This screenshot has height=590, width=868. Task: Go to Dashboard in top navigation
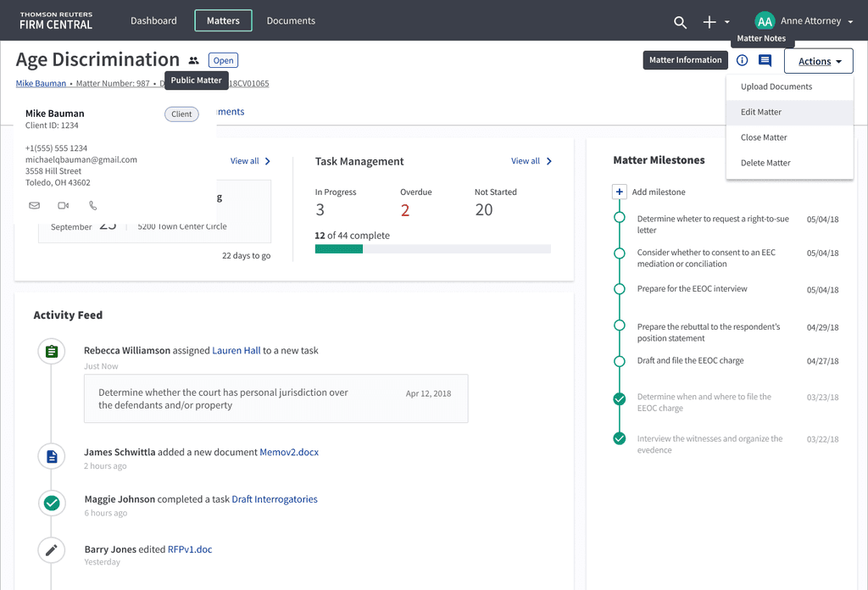tap(153, 21)
